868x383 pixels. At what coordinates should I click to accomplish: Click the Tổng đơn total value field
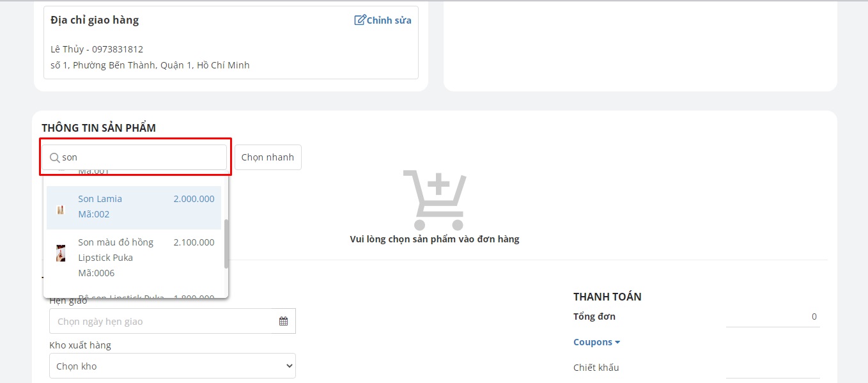pyautogui.click(x=772, y=317)
